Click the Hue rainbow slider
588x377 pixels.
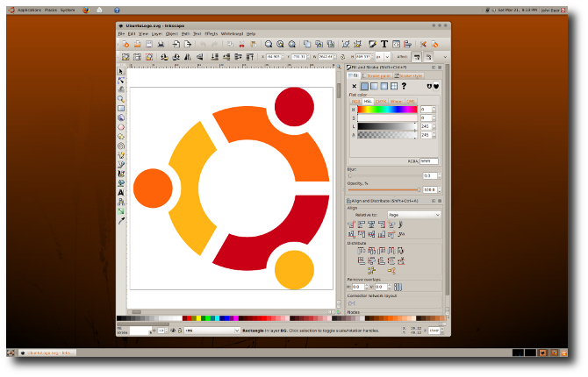click(387, 110)
